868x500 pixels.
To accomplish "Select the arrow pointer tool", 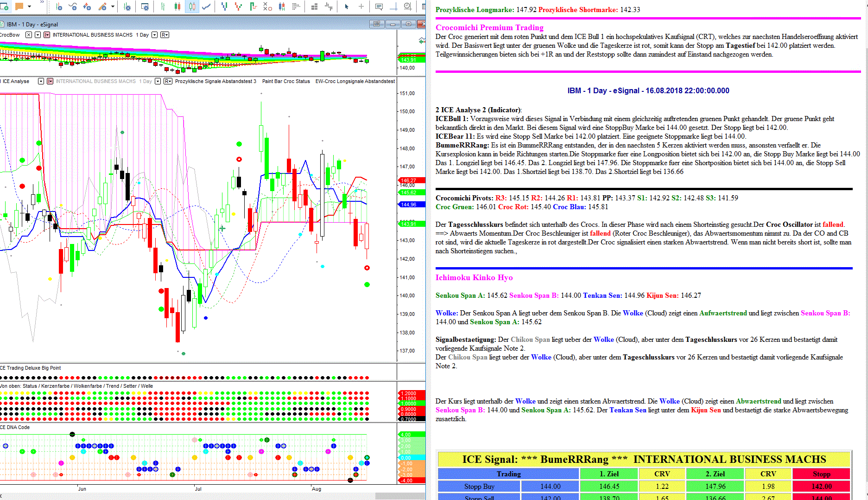I will [x=347, y=6].
